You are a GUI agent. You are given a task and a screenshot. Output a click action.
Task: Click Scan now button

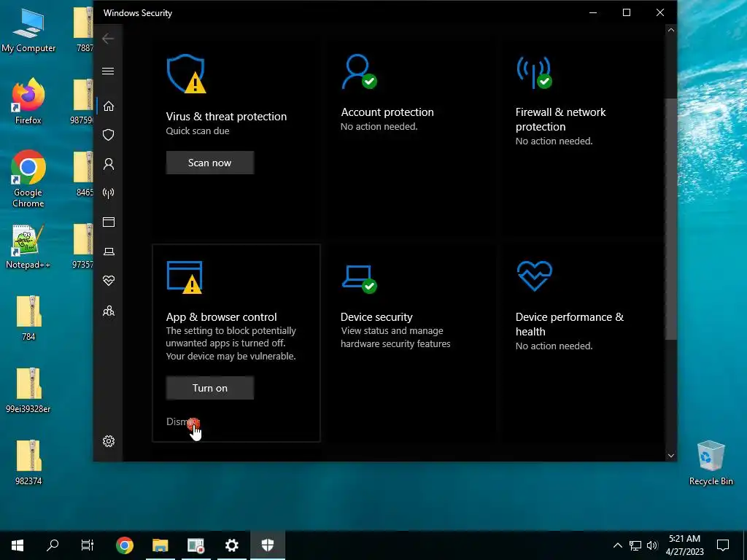point(209,163)
